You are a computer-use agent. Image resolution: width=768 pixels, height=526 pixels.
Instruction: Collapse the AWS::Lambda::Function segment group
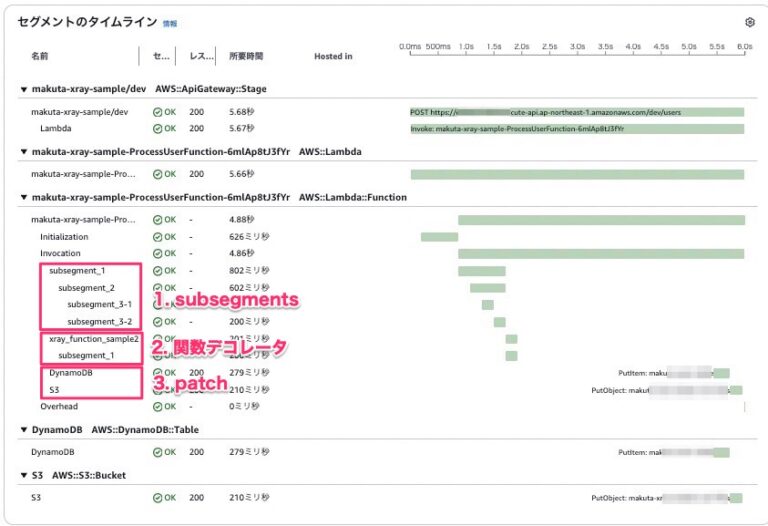[24, 198]
